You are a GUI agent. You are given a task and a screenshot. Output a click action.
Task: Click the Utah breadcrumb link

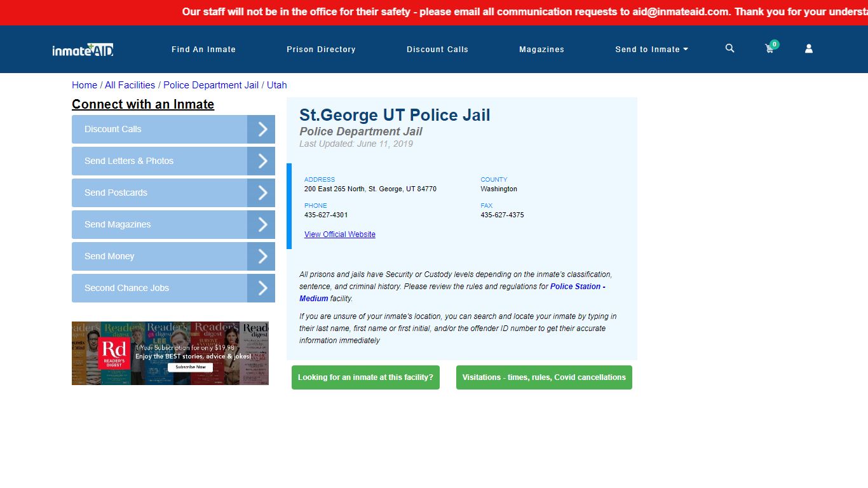coord(276,85)
